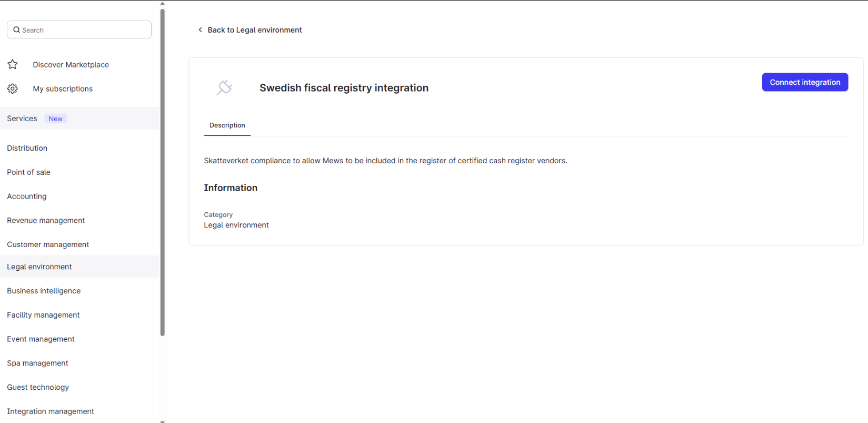868x423 pixels.
Task: Open the Facility management category
Action: (x=43, y=315)
